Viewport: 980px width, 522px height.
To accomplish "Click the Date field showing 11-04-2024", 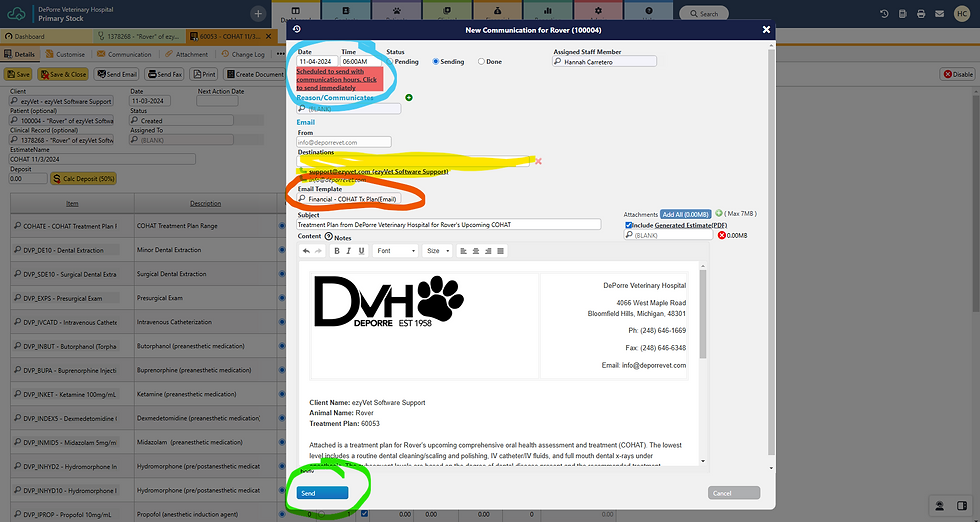I will coord(318,61).
